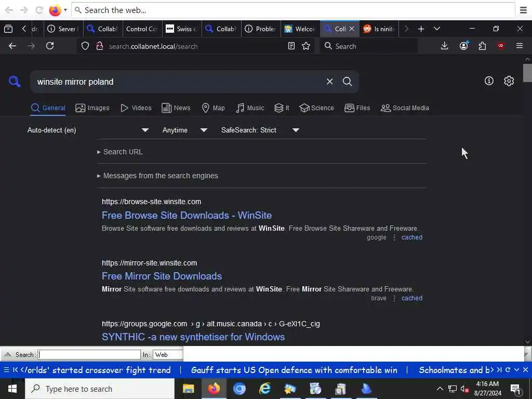Click the Windows Type here to search box
Viewport: 532px width, 399px height.
tap(100, 389)
